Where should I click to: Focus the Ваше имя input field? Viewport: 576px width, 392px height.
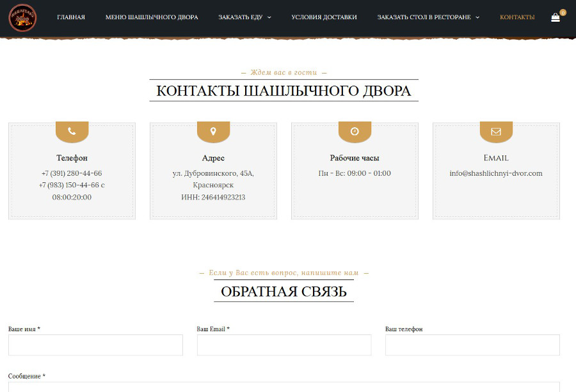click(95, 345)
